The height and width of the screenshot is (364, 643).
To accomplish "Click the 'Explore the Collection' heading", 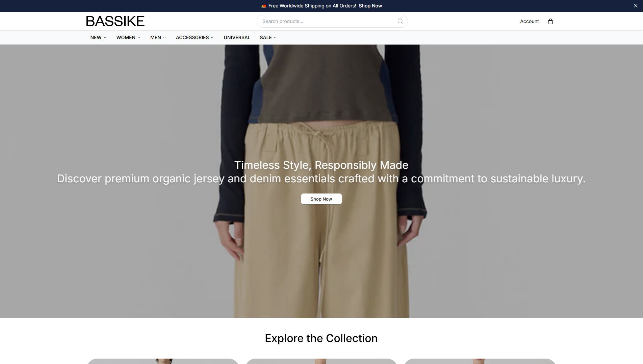I will [x=321, y=338].
